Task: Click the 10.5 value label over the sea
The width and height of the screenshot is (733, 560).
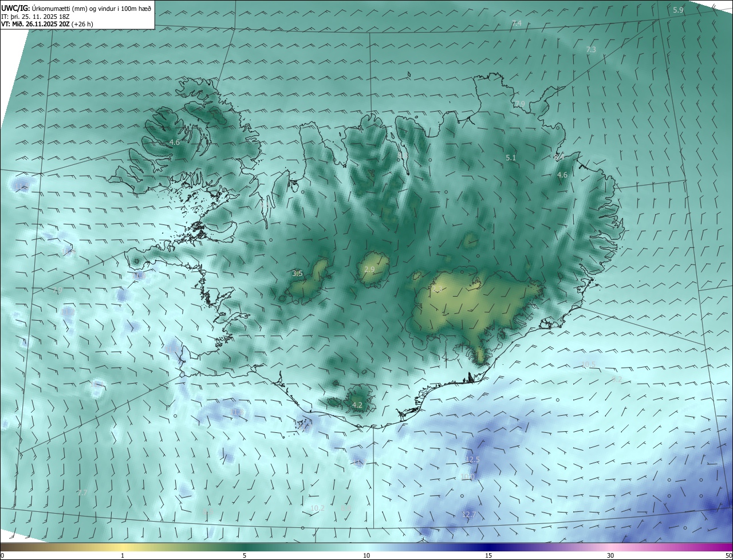Action: click(588, 365)
